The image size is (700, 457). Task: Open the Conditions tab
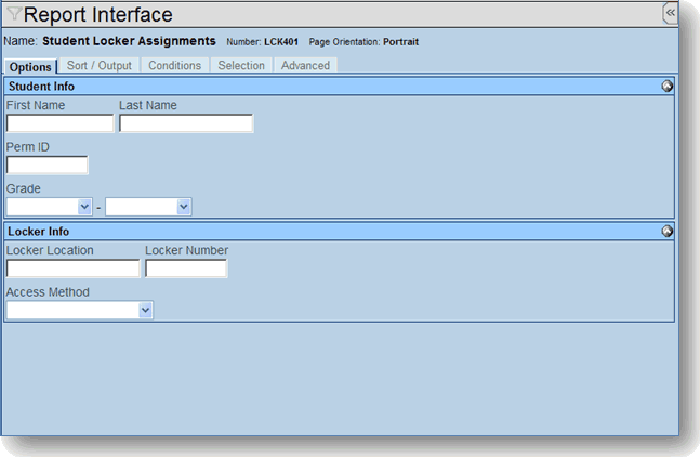click(x=175, y=66)
